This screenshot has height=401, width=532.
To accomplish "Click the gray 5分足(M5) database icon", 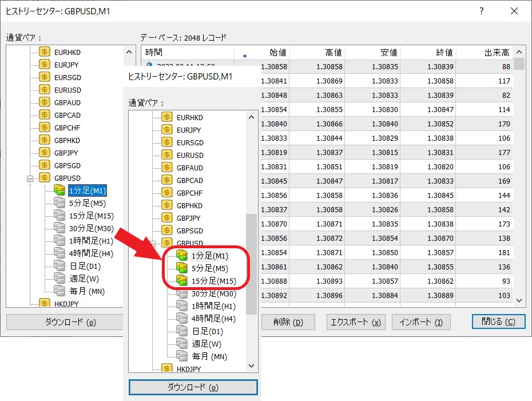I will click(x=59, y=203).
